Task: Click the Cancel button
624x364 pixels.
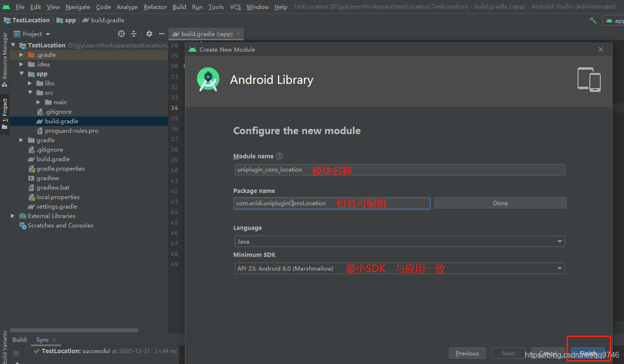Action: pyautogui.click(x=548, y=353)
